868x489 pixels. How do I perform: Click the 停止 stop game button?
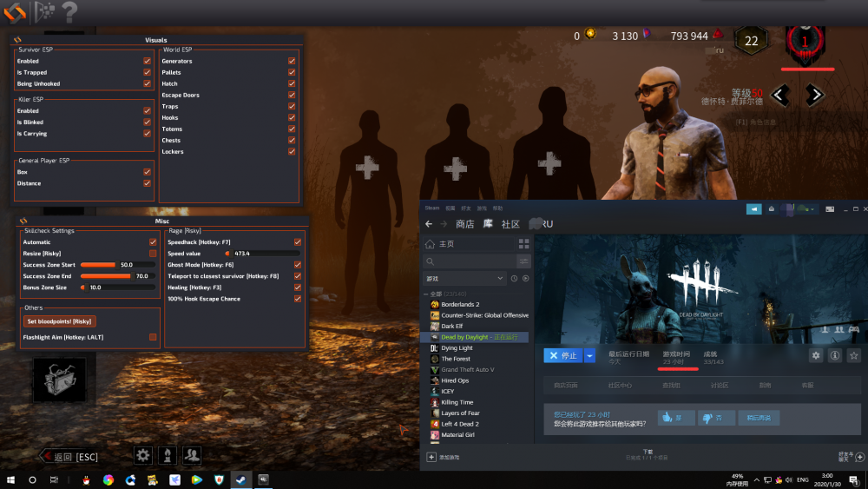pos(563,355)
